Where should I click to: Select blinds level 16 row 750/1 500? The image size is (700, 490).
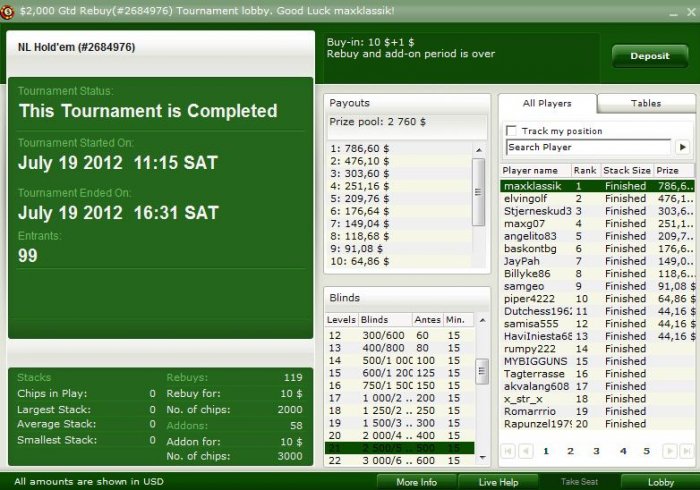coord(400,386)
